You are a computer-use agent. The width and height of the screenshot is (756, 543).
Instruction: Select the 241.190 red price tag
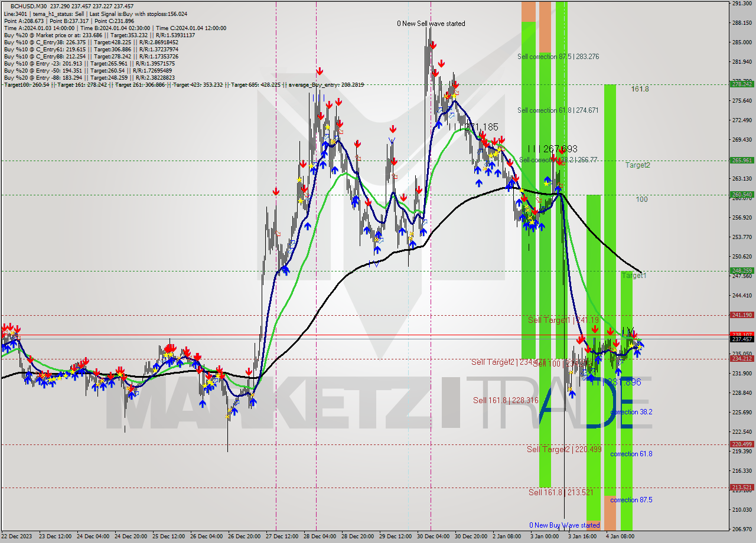coord(742,315)
